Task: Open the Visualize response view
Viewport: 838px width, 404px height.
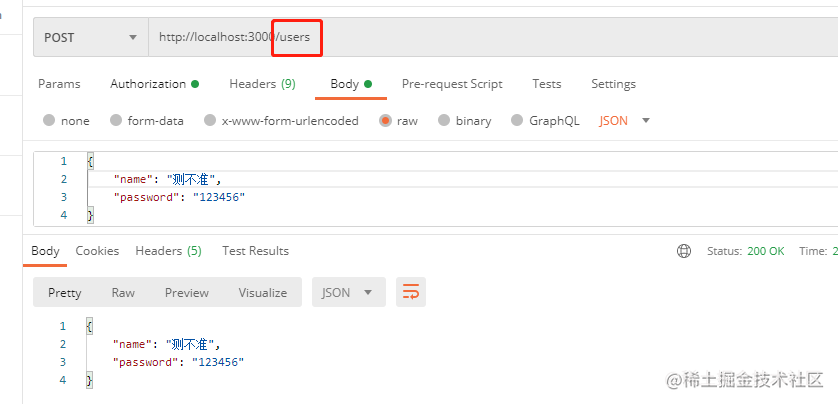Action: 262,292
